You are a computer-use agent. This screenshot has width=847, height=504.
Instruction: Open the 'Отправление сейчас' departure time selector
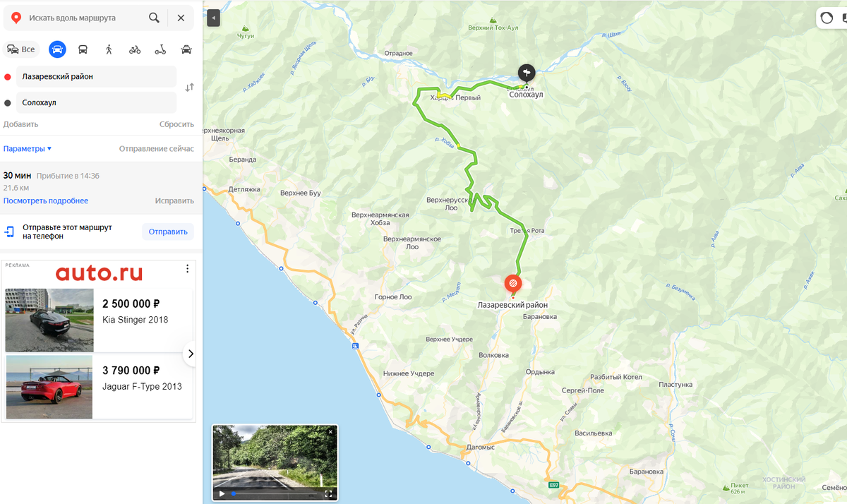(156, 149)
